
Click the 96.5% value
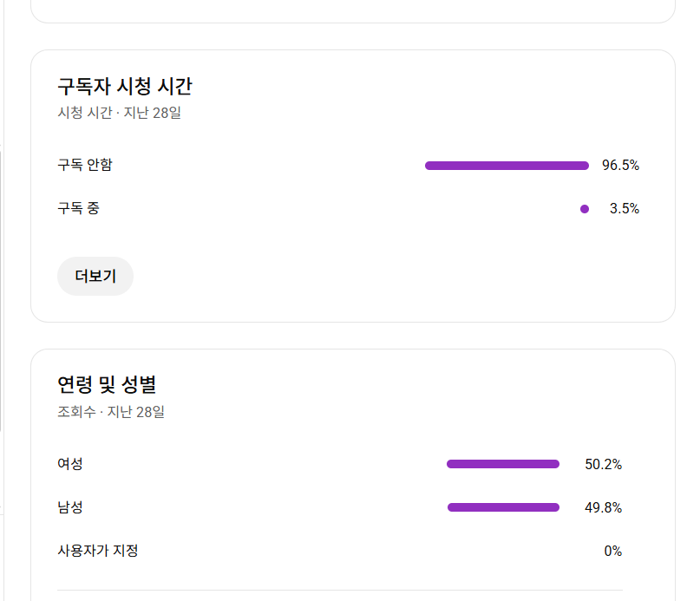tap(620, 166)
